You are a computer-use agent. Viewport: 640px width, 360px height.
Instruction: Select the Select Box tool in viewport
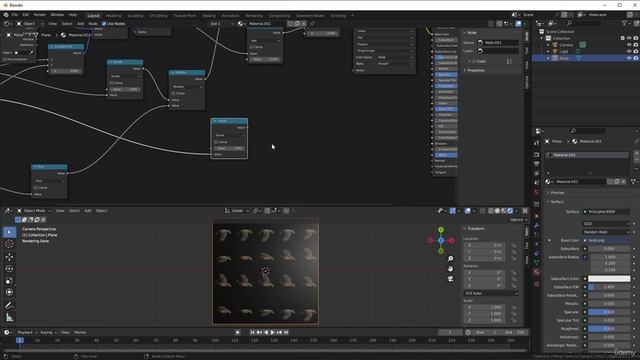tap(9, 232)
